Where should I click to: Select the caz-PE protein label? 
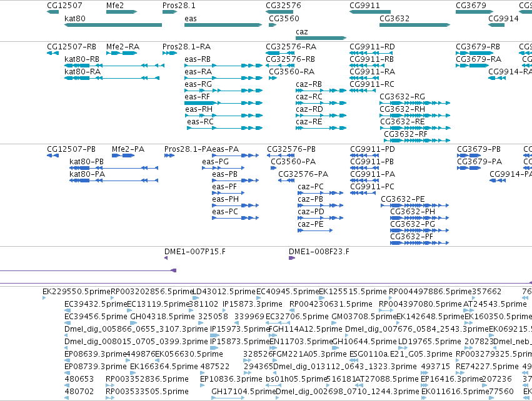[x=311, y=224]
